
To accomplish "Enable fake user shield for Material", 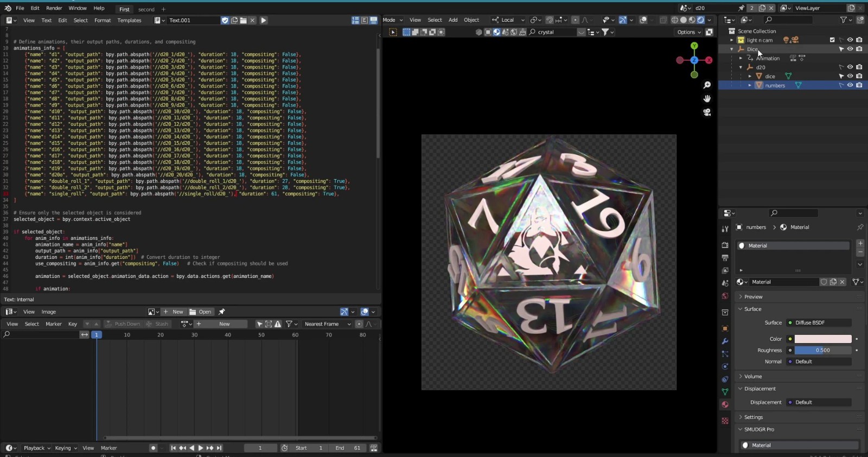I will (x=824, y=282).
